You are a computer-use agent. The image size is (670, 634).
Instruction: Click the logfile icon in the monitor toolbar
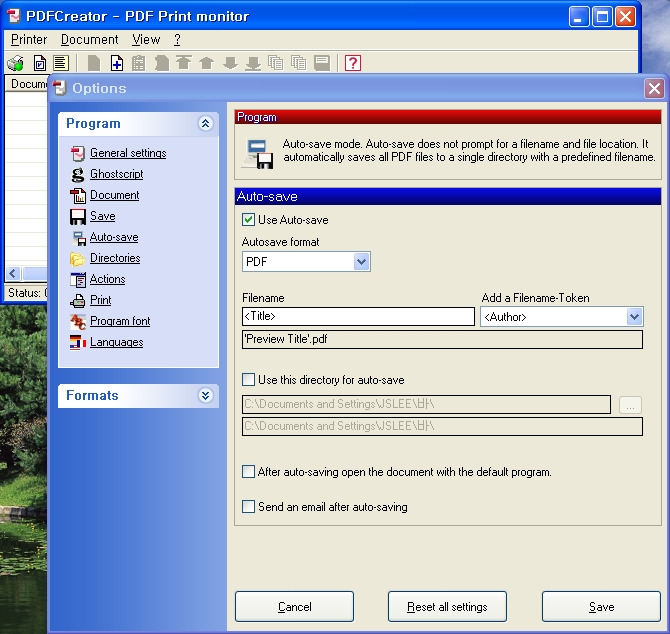pyautogui.click(x=61, y=63)
